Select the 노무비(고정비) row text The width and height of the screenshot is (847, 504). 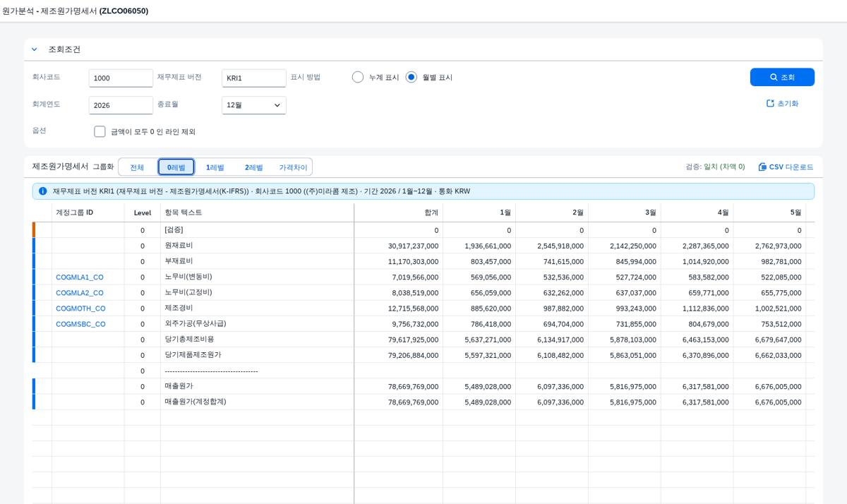(x=188, y=292)
